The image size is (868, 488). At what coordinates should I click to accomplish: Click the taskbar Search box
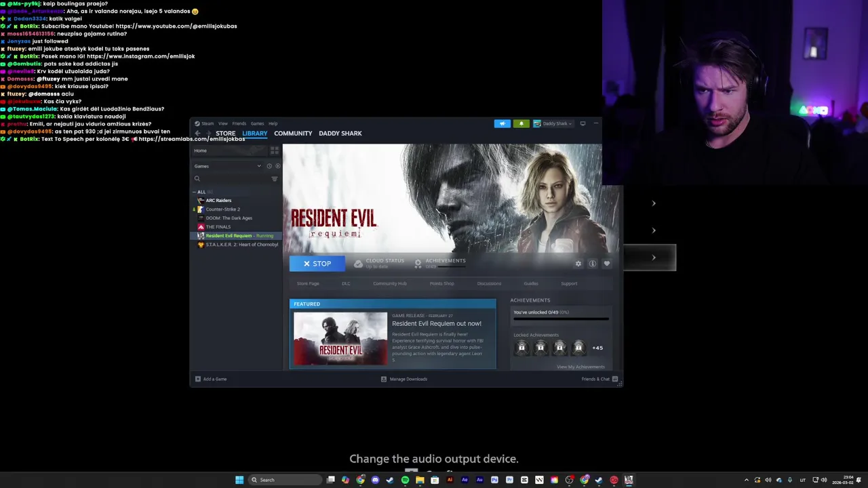[285, 480]
